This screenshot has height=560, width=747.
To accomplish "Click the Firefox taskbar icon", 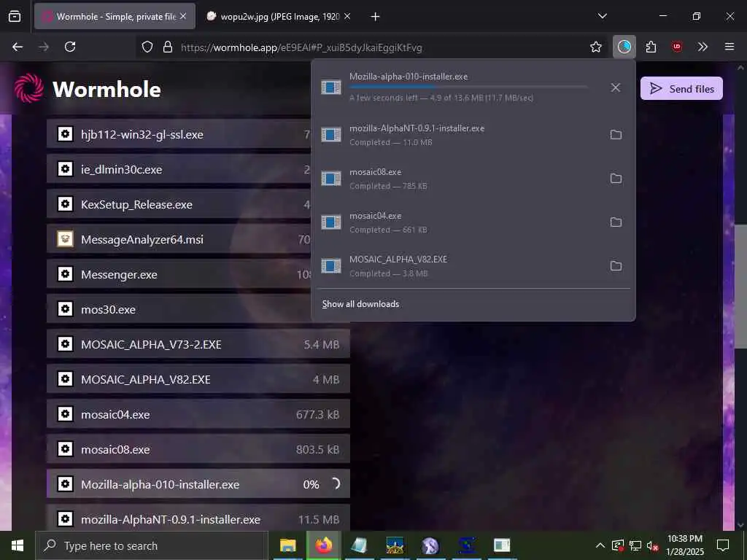I will (323, 545).
